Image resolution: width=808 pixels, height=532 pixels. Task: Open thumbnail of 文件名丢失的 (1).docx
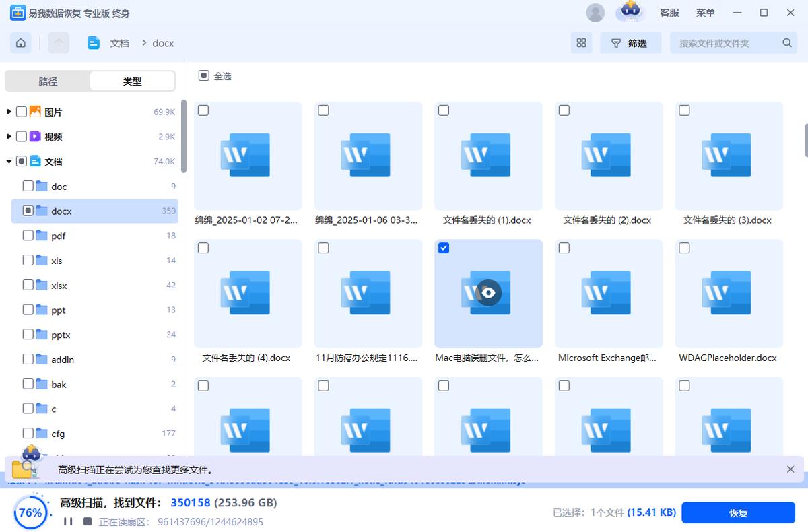(489, 156)
